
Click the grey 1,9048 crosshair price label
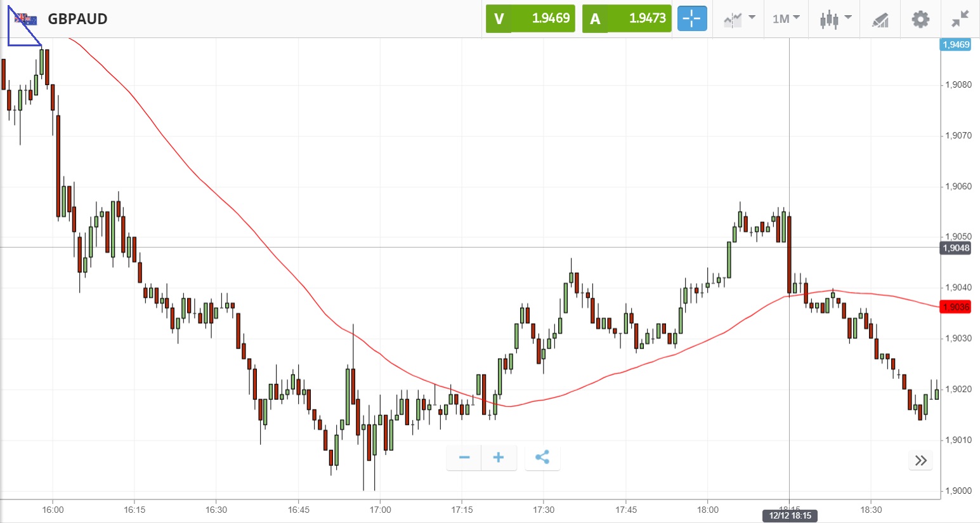pyautogui.click(x=955, y=248)
